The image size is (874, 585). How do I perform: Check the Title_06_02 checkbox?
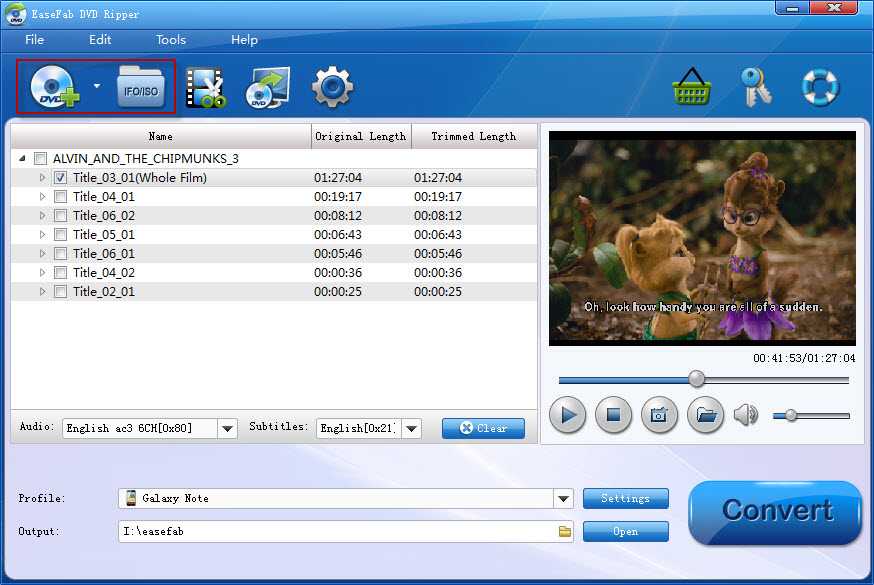(60, 216)
